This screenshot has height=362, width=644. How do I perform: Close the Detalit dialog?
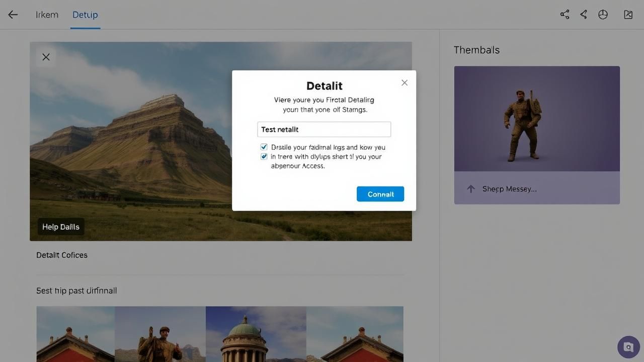[x=405, y=83]
